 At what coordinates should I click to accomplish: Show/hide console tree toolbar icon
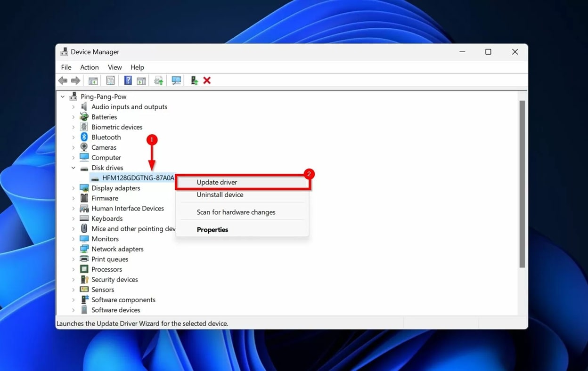point(93,81)
